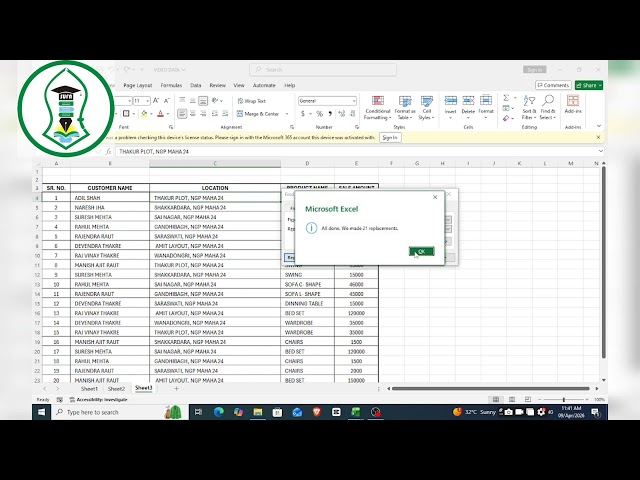Click the Clear eraser icon in the Editing group
640x480 pixels.
[x=506, y=118]
